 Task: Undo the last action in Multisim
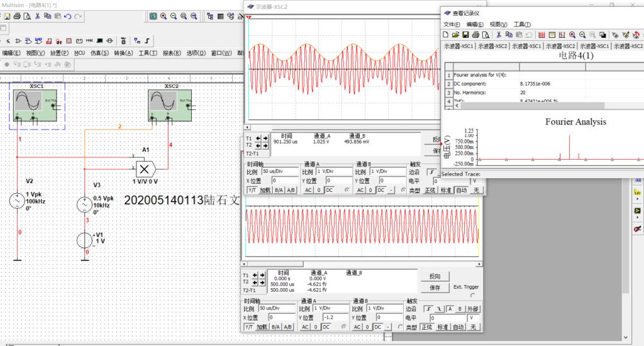68,16
